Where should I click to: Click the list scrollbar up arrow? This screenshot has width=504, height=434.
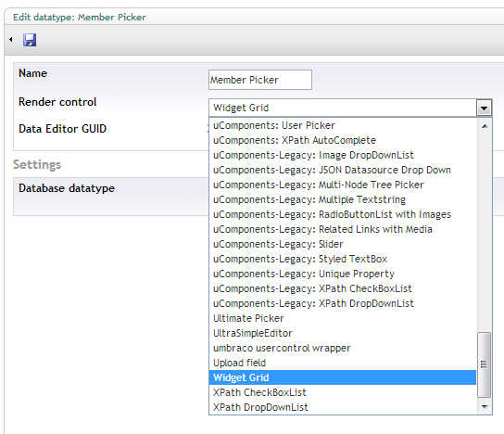pos(485,126)
